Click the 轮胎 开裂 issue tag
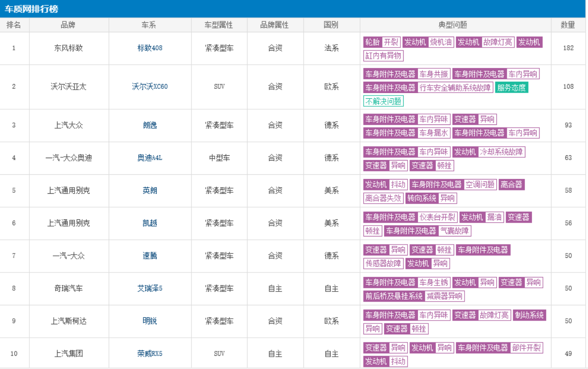588x369 pixels. pyautogui.click(x=382, y=42)
